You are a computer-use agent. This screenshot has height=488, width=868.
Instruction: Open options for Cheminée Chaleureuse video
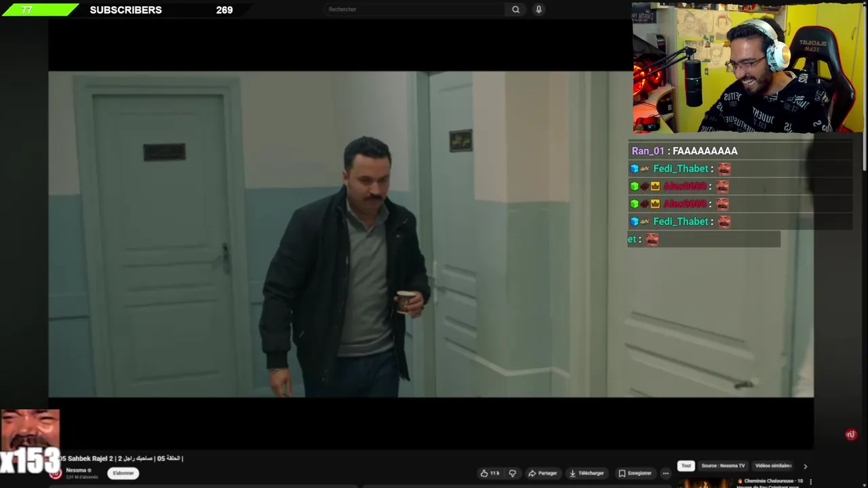[x=810, y=482]
